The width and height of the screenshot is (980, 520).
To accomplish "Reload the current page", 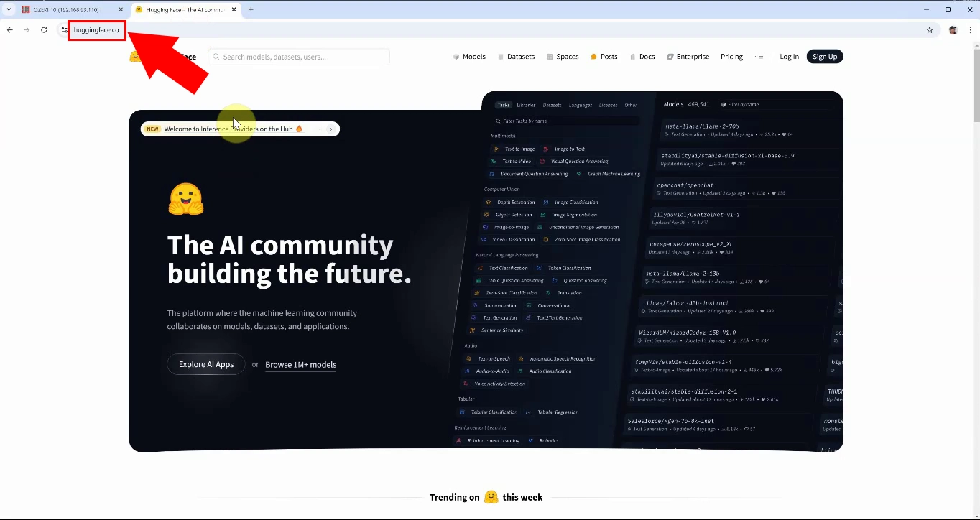I will point(44,30).
